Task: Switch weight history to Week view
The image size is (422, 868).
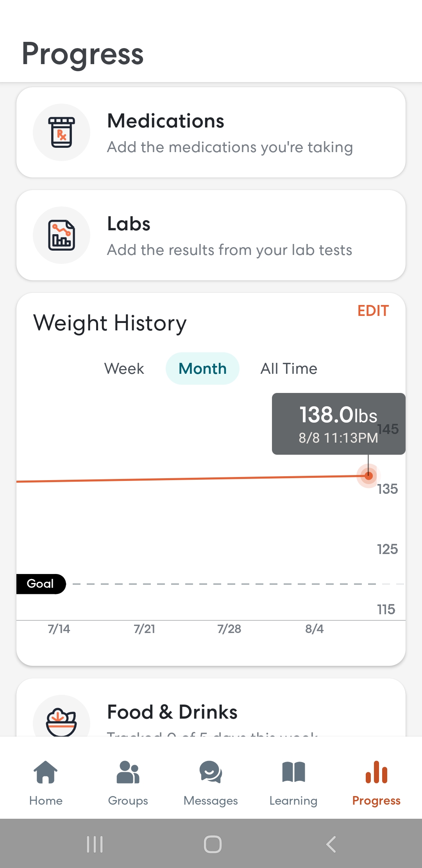Action: pyautogui.click(x=124, y=369)
